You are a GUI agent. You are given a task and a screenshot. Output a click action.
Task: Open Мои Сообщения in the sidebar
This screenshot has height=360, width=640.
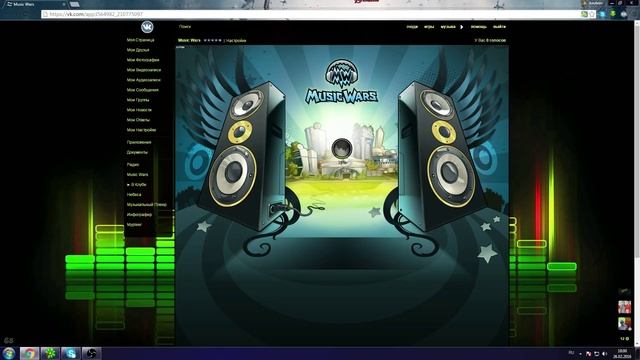coord(142,90)
